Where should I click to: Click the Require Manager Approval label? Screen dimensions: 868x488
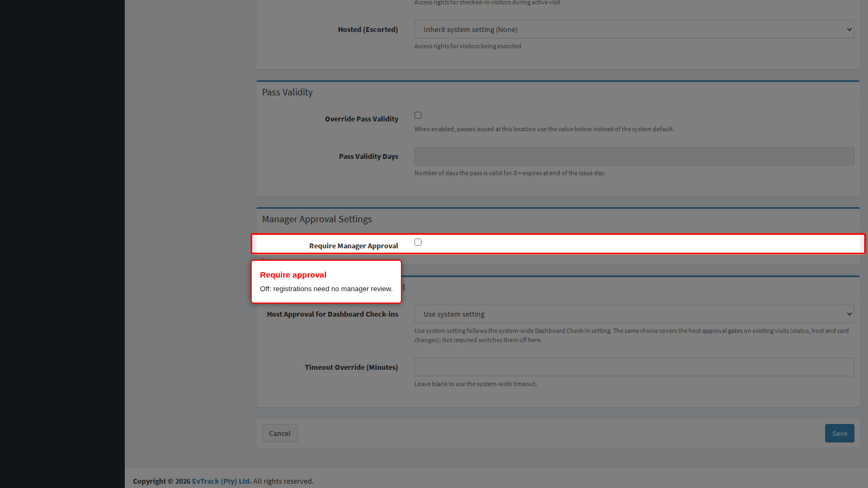354,246
